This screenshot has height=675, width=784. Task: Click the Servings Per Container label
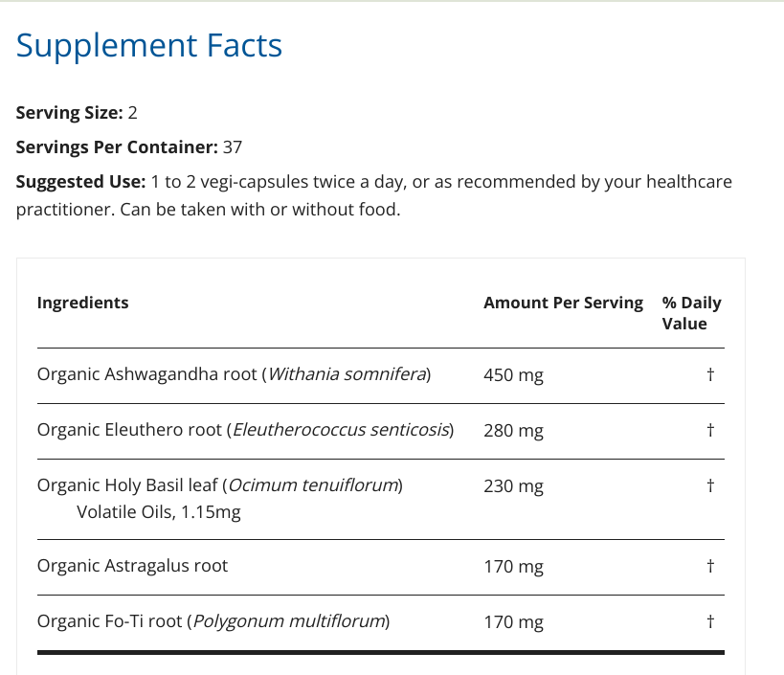117,147
